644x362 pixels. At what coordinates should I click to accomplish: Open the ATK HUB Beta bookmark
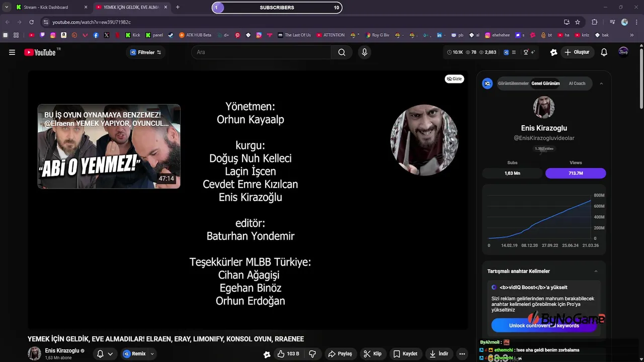click(x=195, y=35)
